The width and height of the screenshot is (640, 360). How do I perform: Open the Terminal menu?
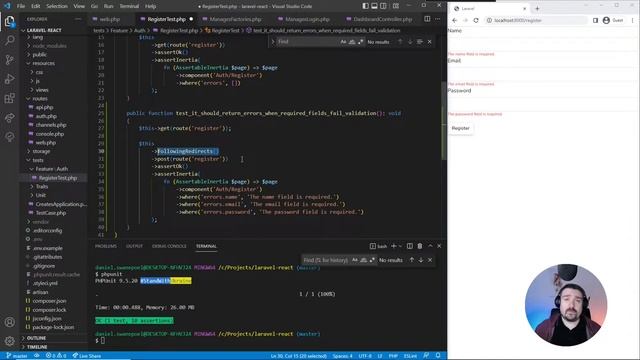click(x=129, y=6)
